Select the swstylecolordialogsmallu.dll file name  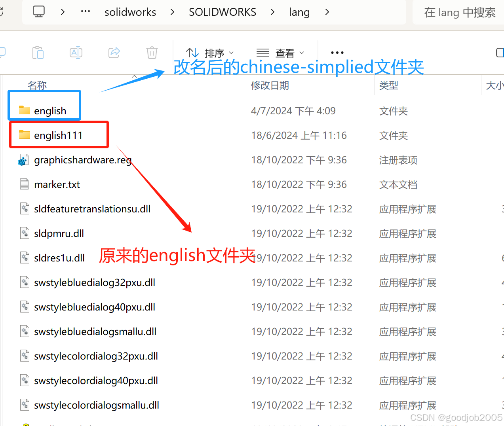click(97, 405)
